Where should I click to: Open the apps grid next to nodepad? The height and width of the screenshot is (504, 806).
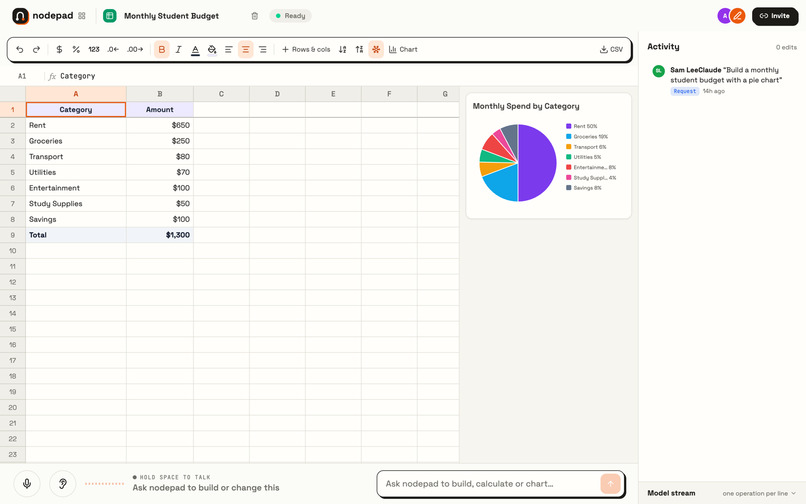(x=82, y=16)
